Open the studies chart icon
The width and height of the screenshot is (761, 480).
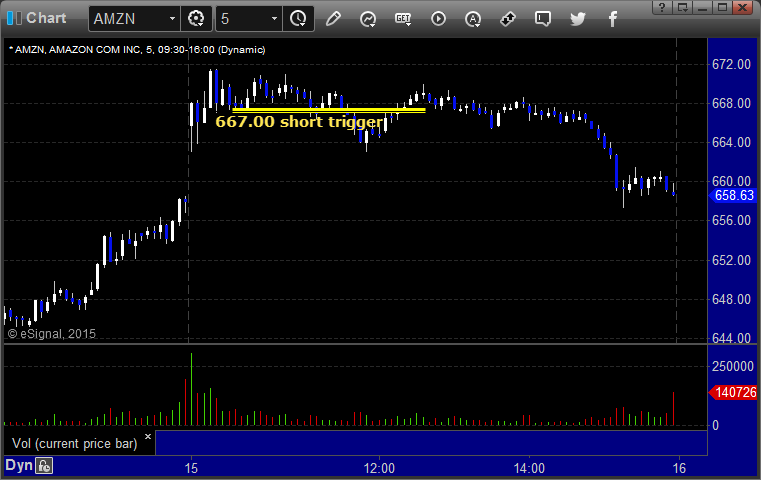pos(368,19)
